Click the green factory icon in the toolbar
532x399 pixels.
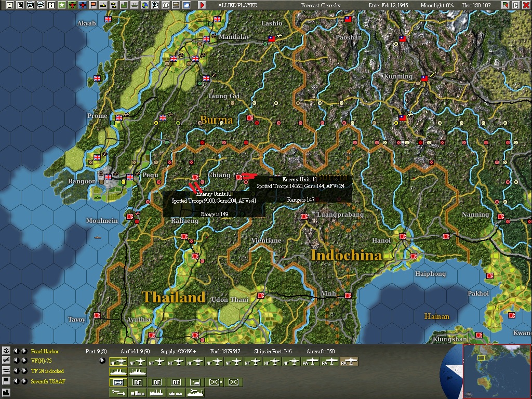[124, 5]
